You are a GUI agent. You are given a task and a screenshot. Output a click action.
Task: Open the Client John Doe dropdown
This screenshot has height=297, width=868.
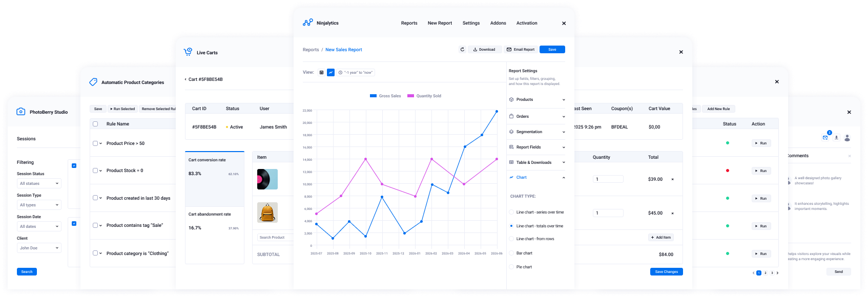coord(39,248)
